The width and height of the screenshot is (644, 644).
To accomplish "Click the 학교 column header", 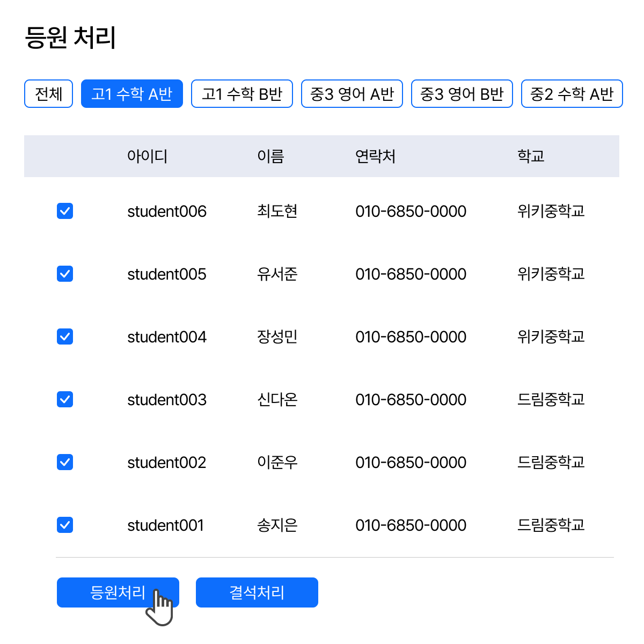I will 531,156.
